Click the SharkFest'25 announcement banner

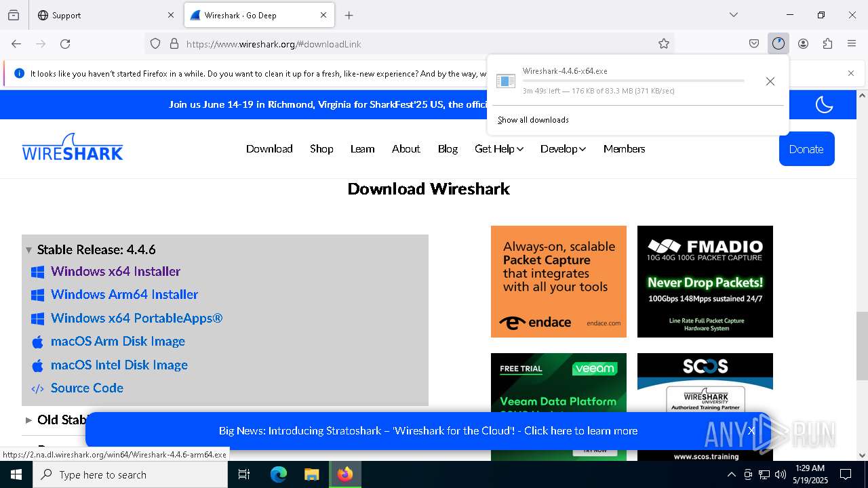pyautogui.click(x=328, y=104)
